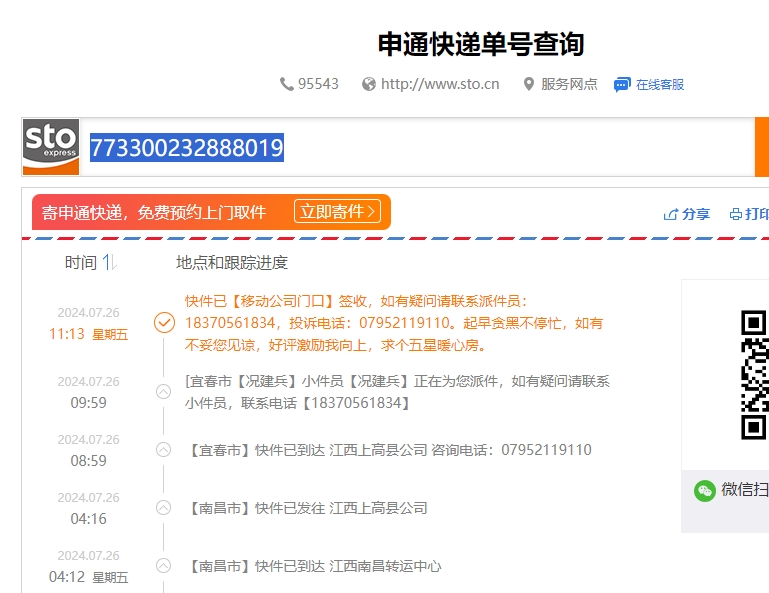Collapse the tracking entry icon at 09:59
This screenshot has width=769, height=593.
(163, 391)
